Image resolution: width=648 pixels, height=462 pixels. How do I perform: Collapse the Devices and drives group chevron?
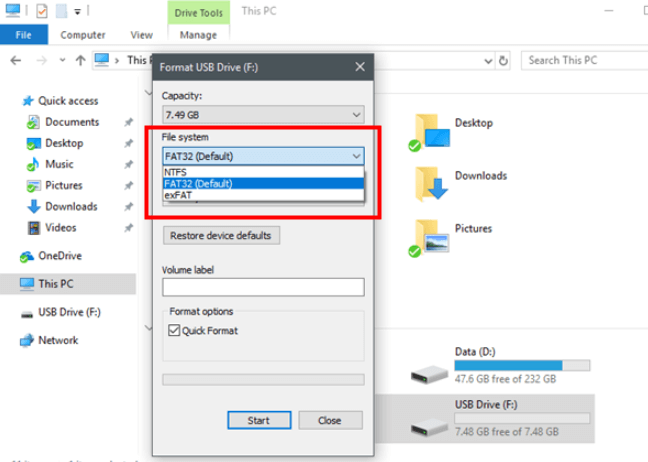[x=148, y=328]
